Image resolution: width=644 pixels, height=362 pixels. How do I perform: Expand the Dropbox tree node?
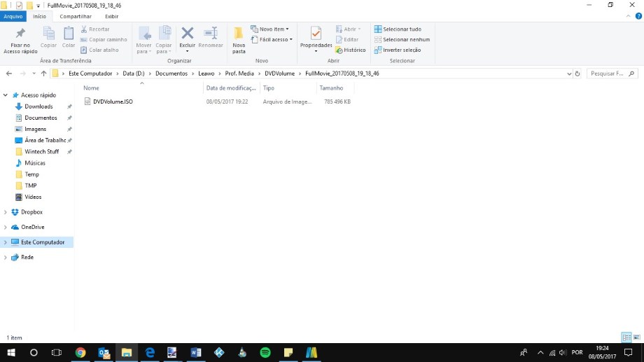6,212
